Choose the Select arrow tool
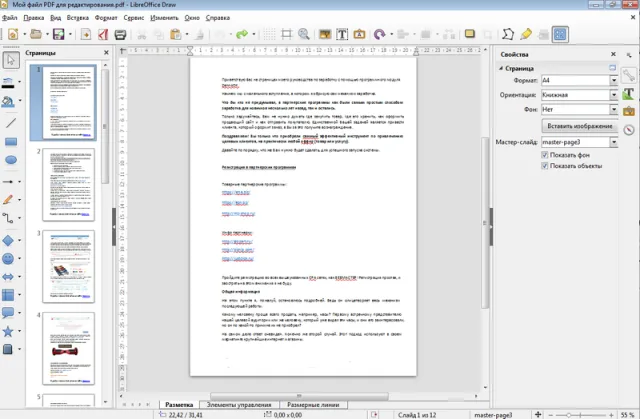Image resolution: width=640 pixels, height=419 pixels. pyautogui.click(x=11, y=60)
